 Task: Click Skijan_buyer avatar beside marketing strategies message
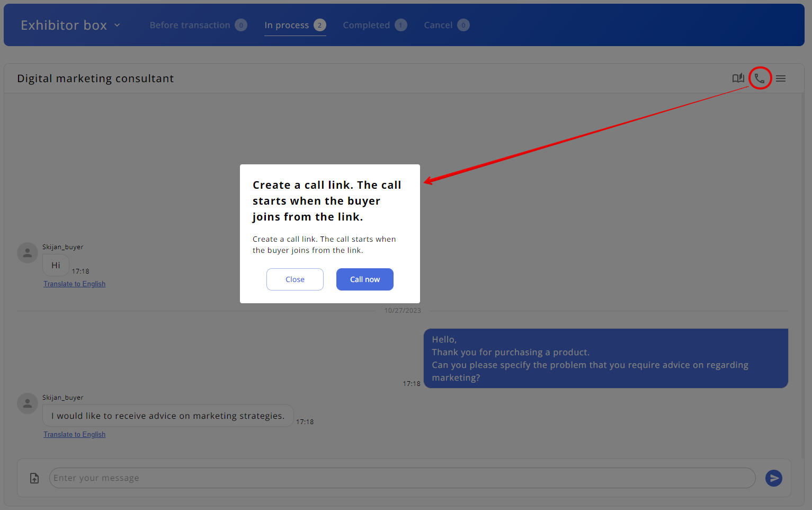pyautogui.click(x=28, y=403)
